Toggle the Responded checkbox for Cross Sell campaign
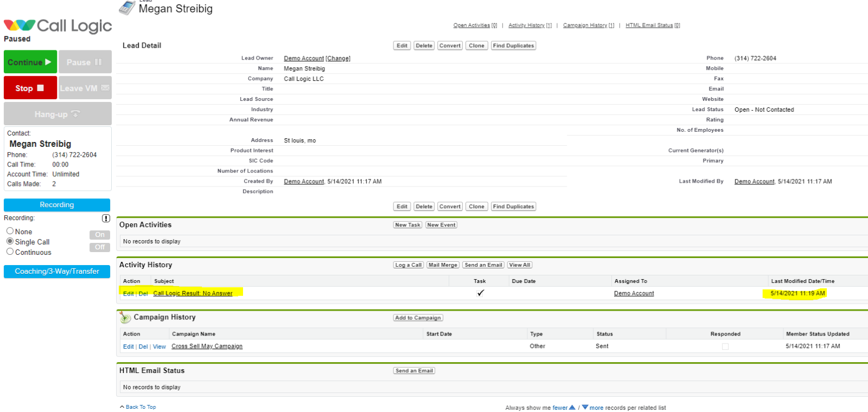868x412 pixels. (725, 346)
